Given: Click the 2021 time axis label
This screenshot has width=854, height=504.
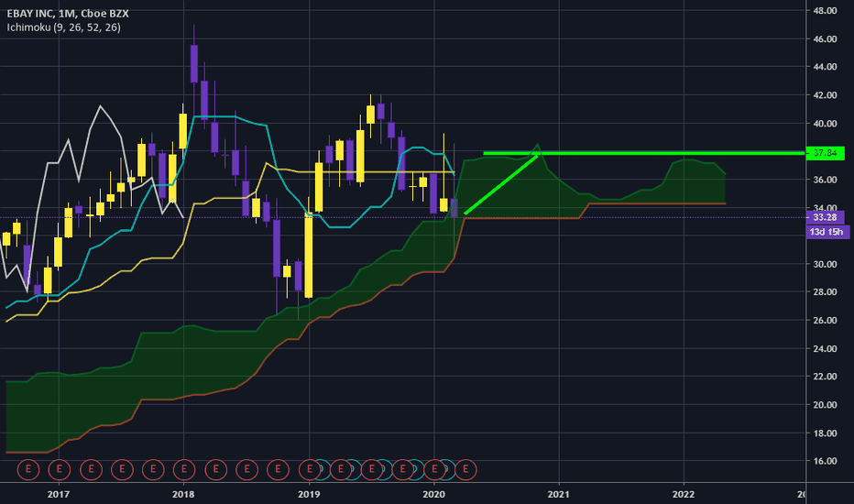Looking at the screenshot, I should (x=559, y=494).
